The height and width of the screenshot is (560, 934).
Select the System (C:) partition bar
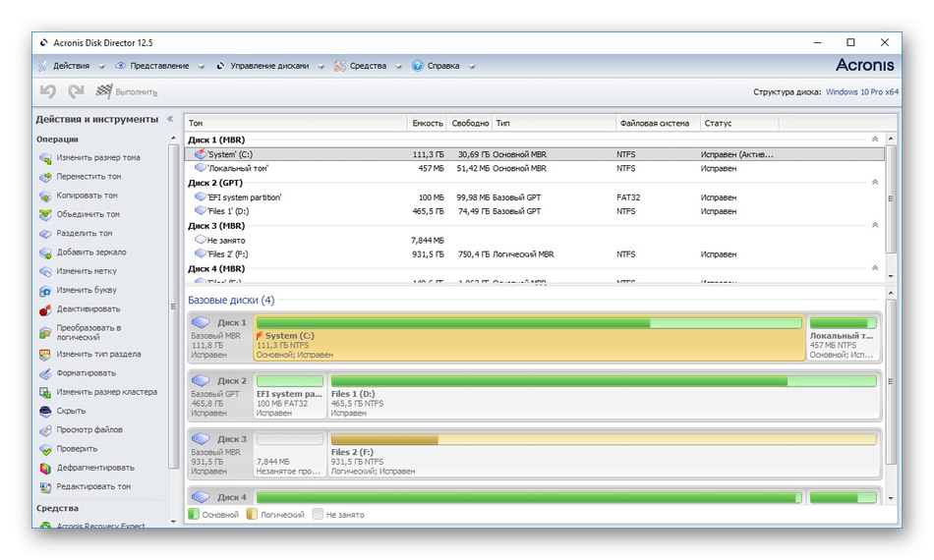(529, 337)
